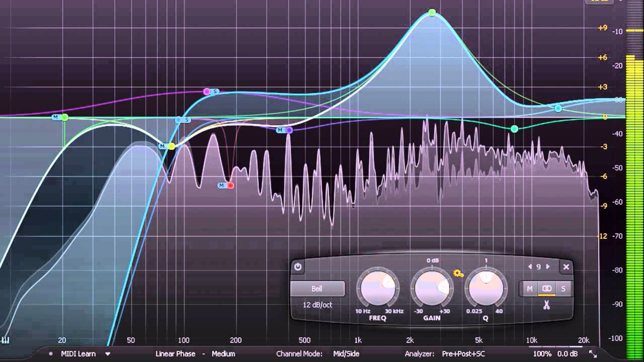The height and width of the screenshot is (362, 644).
Task: Select the stereo link rings icon
Action: pyautogui.click(x=547, y=289)
